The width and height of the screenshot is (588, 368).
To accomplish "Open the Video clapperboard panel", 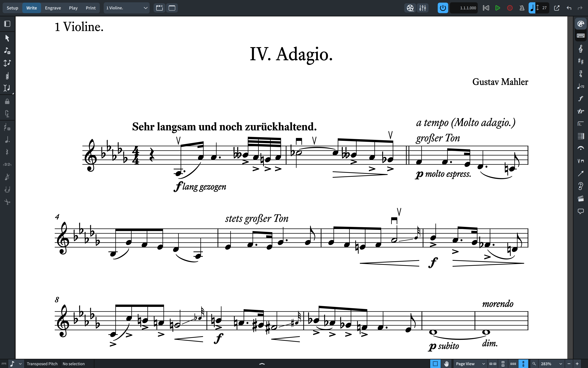I will (581, 199).
